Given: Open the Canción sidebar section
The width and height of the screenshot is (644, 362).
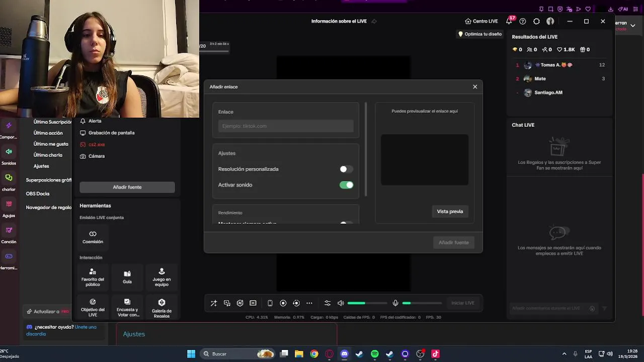Looking at the screenshot, I should tap(9, 234).
